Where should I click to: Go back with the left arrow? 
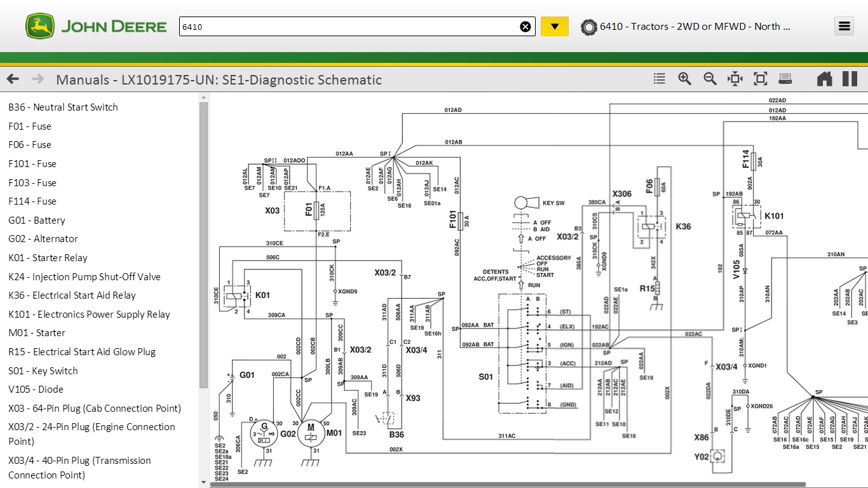coord(13,79)
